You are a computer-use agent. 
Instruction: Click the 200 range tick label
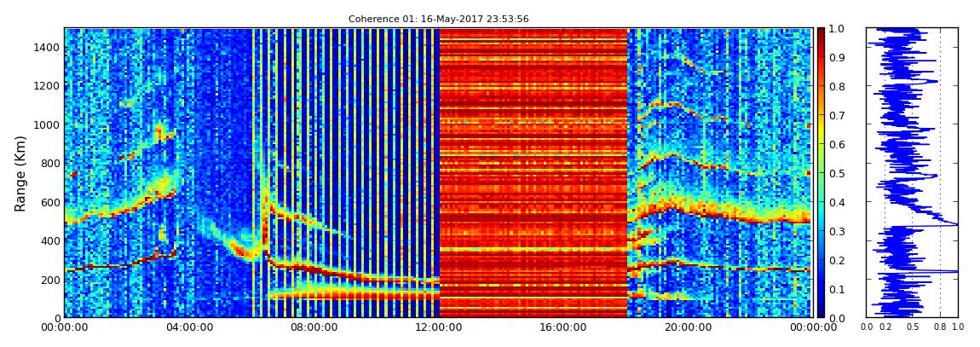point(50,280)
